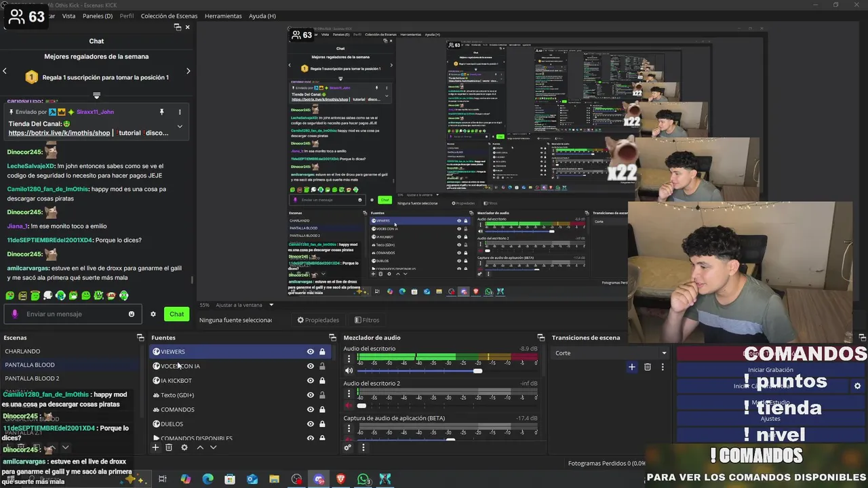Open the pinned message three-dot menu
This screenshot has width=868, height=488.
tap(180, 112)
